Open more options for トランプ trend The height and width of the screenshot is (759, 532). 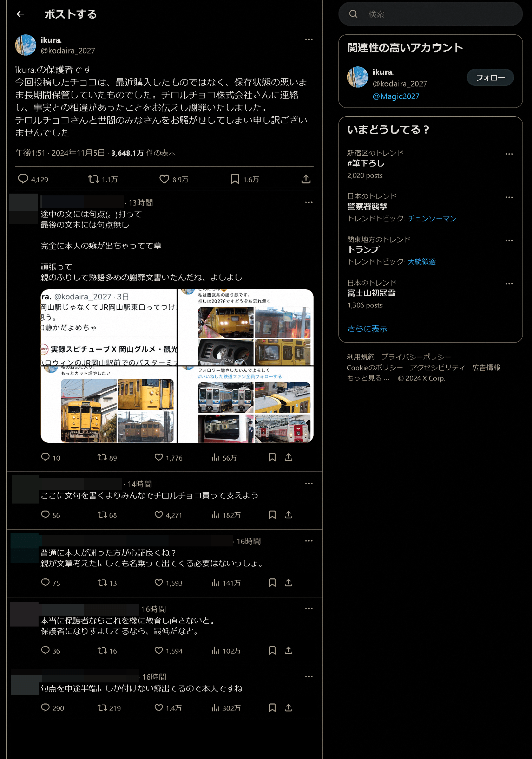click(509, 240)
